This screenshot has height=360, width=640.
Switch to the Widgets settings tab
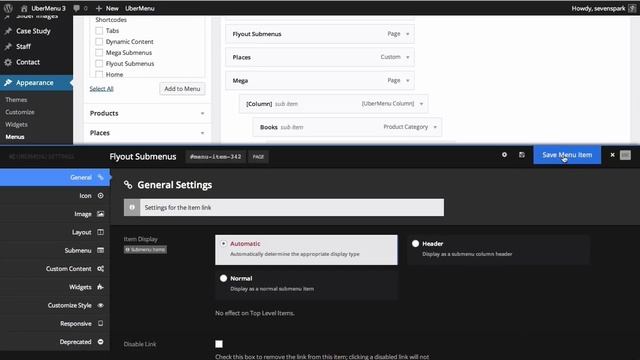tap(55, 287)
